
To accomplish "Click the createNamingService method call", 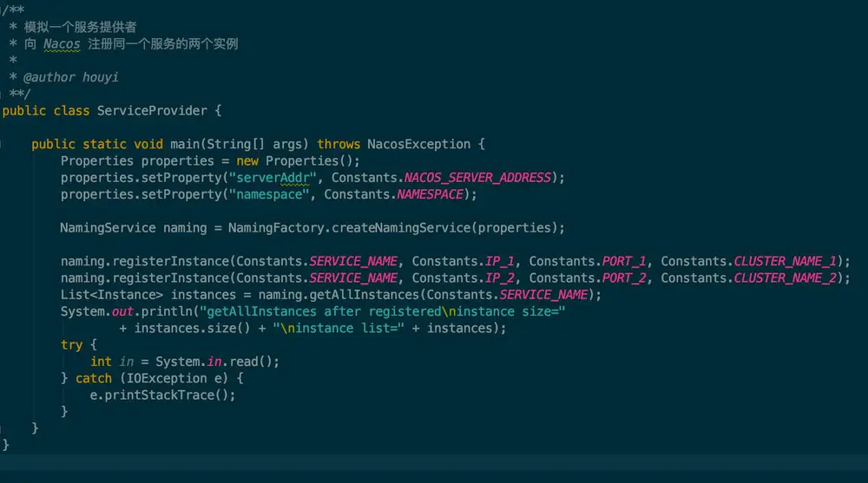I will 401,228.
